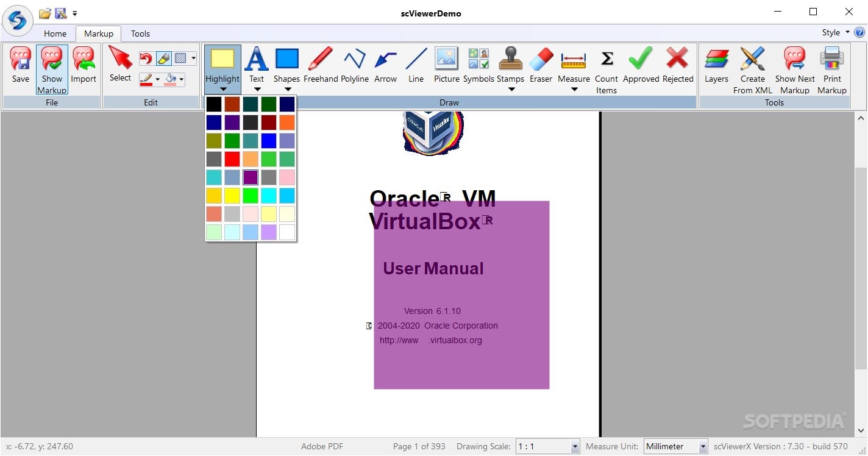Screen dimensions: 868x456
Task: Switch to the Tools ribbon tab
Action: tap(140, 34)
